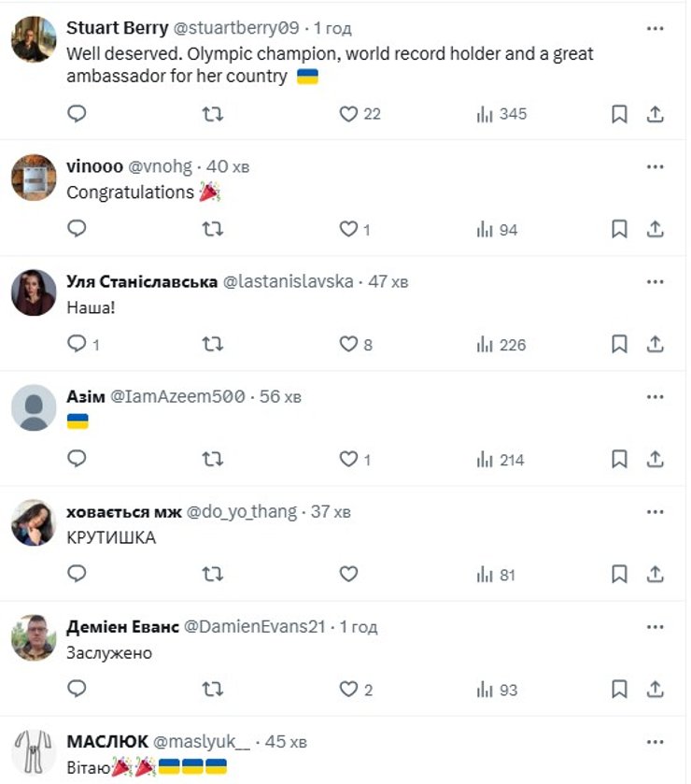Viewport: 691px width, 784px height.
Task: Open more menu on vinooo's tweet
Action: pyautogui.click(x=656, y=166)
